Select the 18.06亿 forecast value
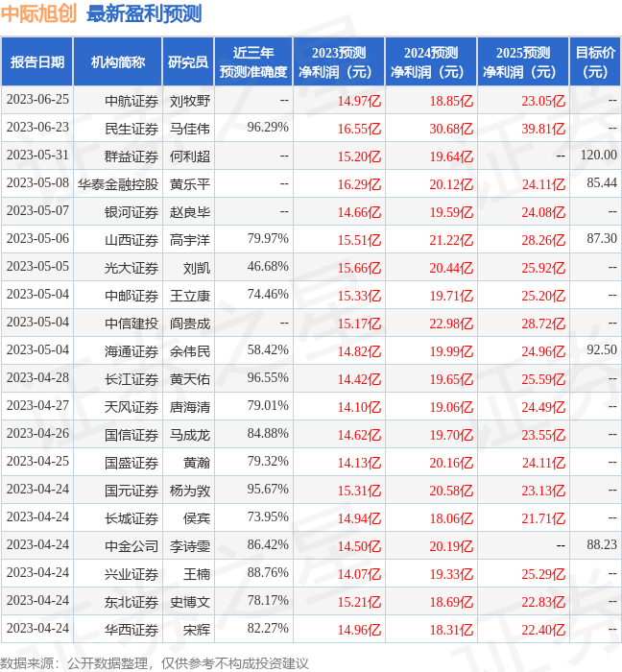Screen dimensions: 622x672 [451, 519]
